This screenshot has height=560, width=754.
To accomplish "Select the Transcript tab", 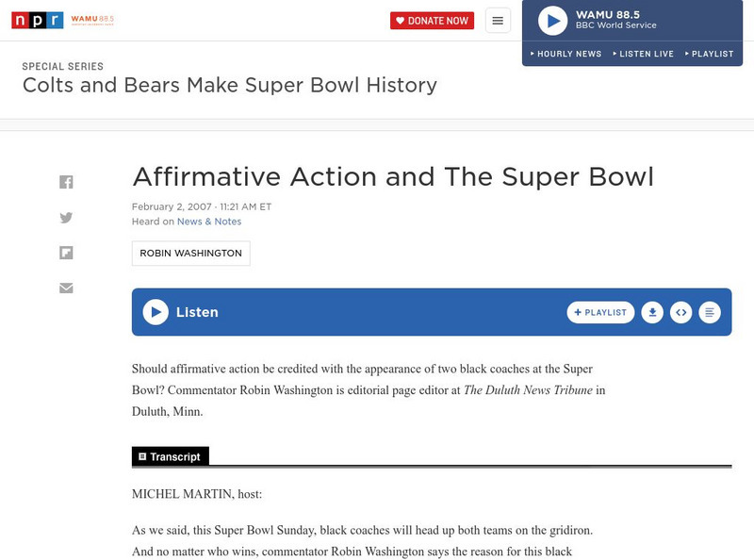I will (x=171, y=456).
